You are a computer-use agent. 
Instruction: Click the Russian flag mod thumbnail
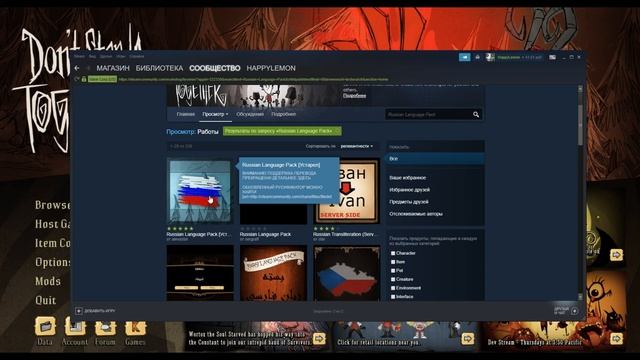[200, 191]
